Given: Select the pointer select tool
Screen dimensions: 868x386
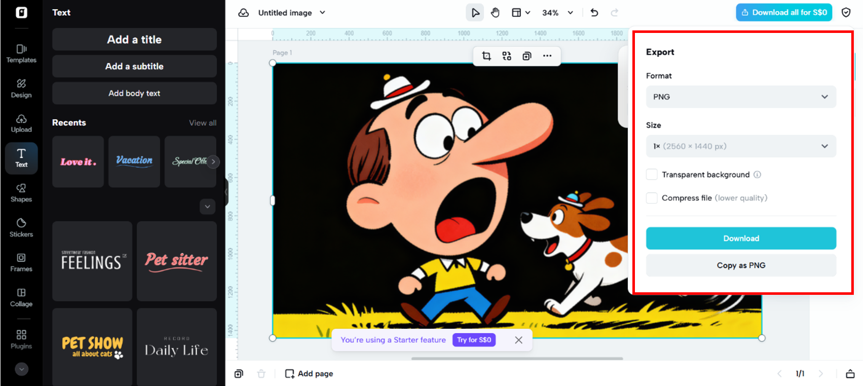Looking at the screenshot, I should pyautogui.click(x=475, y=13).
